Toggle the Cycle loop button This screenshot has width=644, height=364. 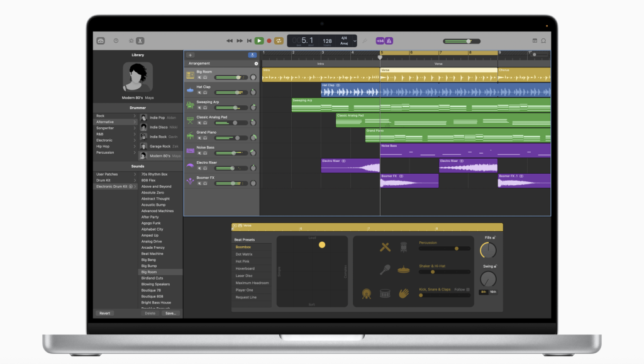[279, 40]
